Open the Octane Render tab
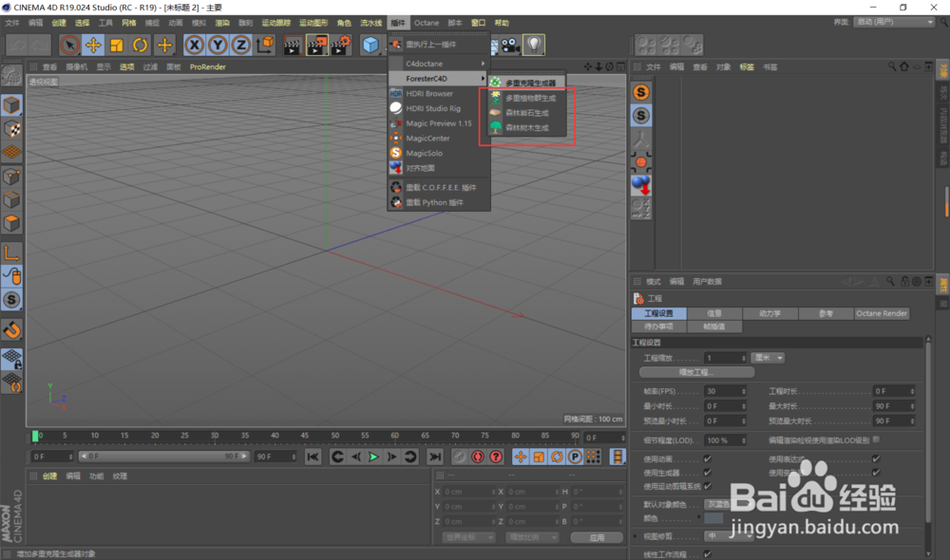This screenshot has height=560, width=950. [882, 313]
